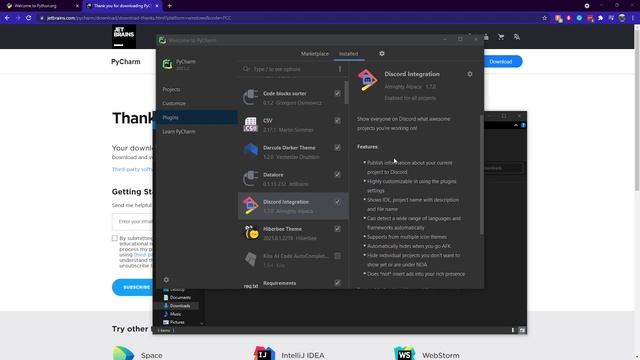
Task: Bookmark this page with the star icon
Action: pyautogui.click(x=544, y=18)
